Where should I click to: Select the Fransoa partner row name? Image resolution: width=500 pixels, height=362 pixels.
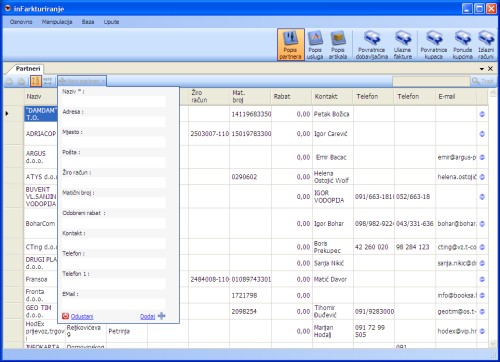pyautogui.click(x=36, y=279)
